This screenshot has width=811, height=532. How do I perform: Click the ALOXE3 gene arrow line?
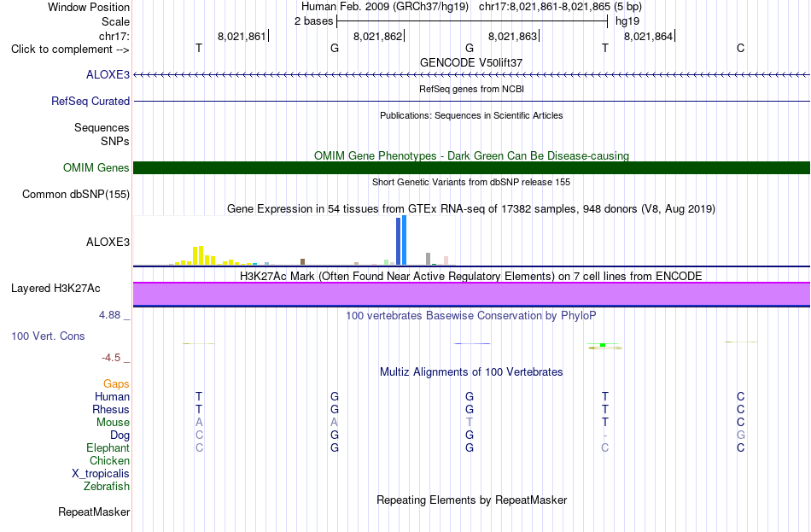coord(471,75)
